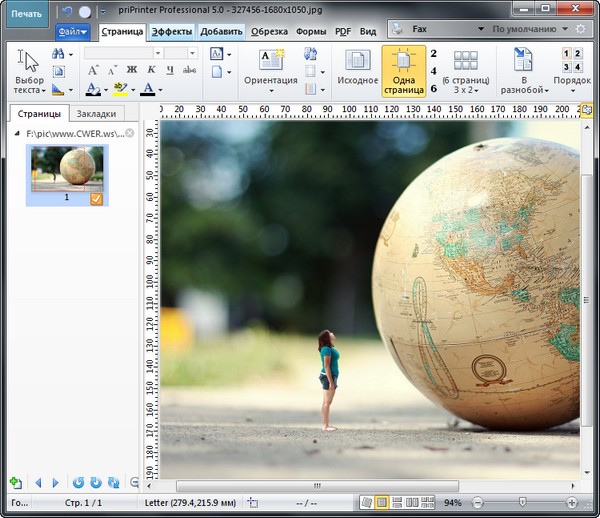Expand the Файл menu dropdown
This screenshot has width=600, height=518.
tap(72, 31)
